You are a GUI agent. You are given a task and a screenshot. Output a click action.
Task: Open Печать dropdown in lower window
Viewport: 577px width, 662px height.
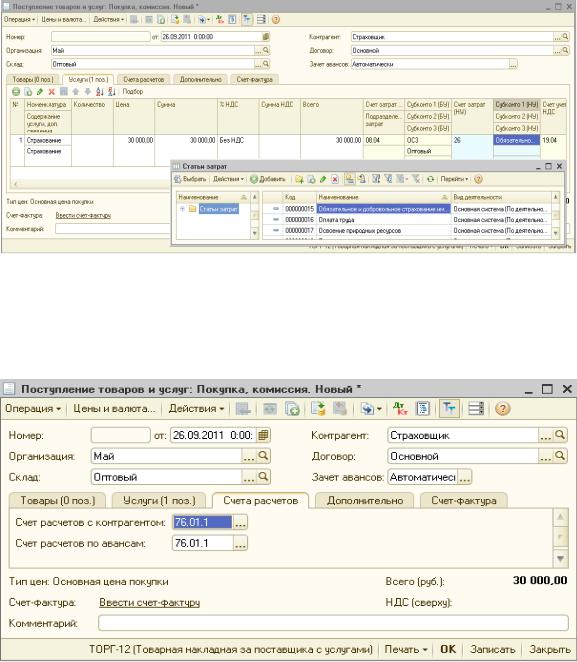406,649
